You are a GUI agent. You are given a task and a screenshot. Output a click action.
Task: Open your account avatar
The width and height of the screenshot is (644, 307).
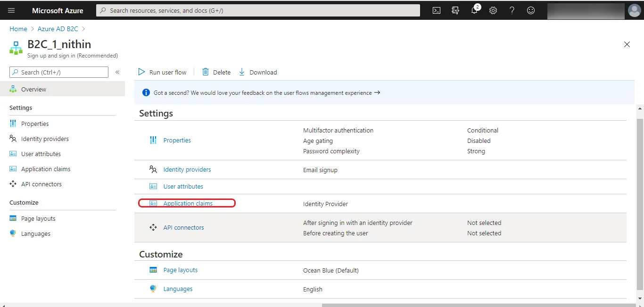point(634,10)
